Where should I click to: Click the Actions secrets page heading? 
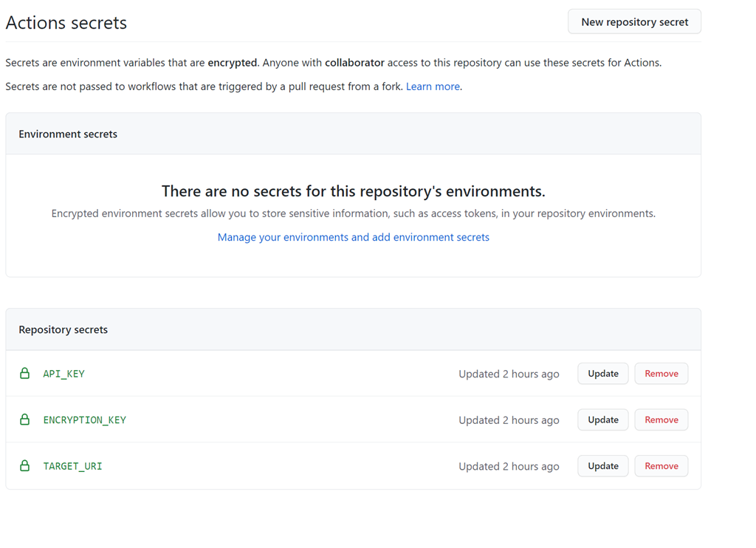coord(66,23)
